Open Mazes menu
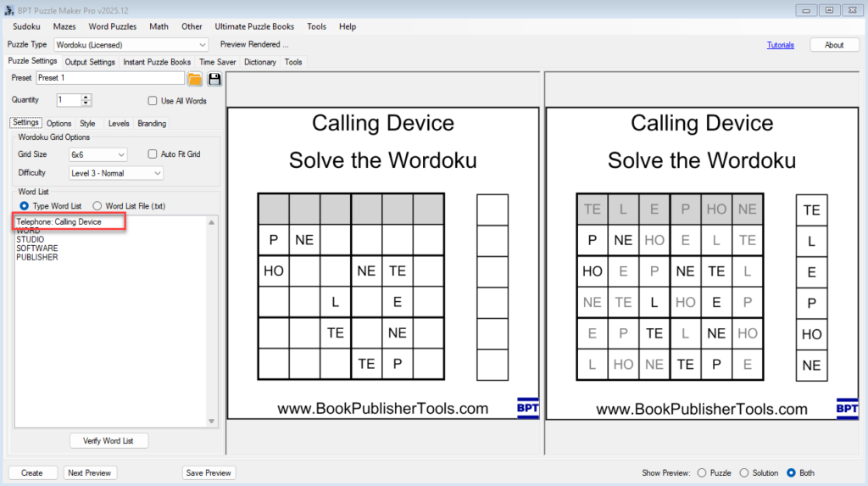The height and width of the screenshot is (486, 868). 64,26
